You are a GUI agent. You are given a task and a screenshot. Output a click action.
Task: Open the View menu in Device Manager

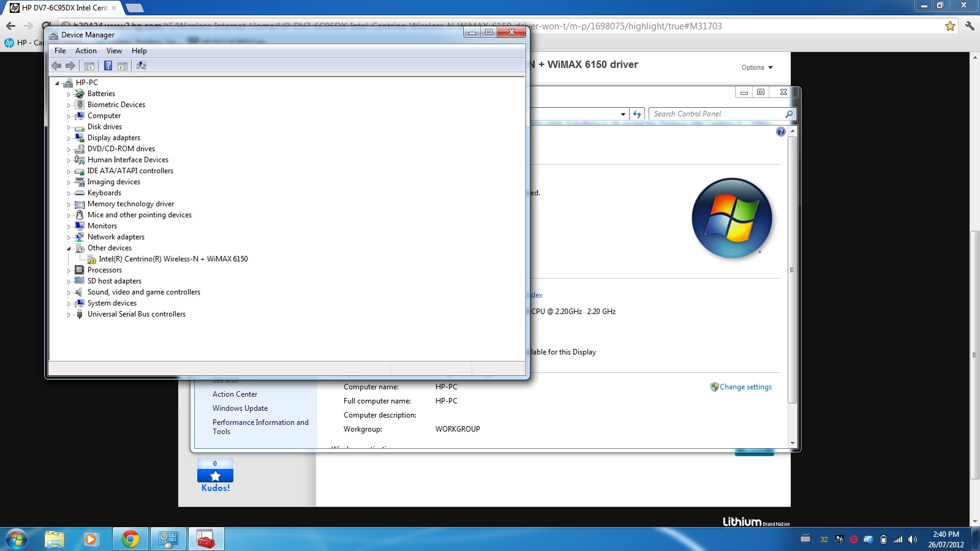tap(114, 51)
